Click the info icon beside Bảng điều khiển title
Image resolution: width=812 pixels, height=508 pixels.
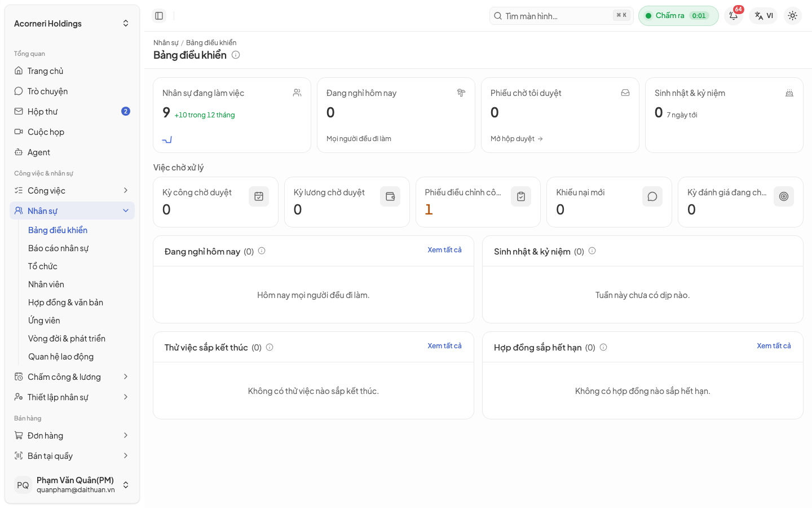point(236,55)
